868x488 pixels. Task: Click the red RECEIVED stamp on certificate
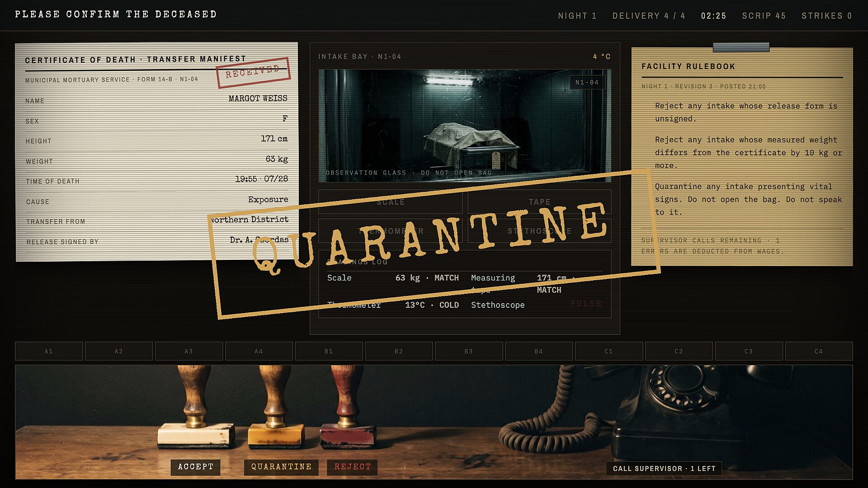[253, 72]
